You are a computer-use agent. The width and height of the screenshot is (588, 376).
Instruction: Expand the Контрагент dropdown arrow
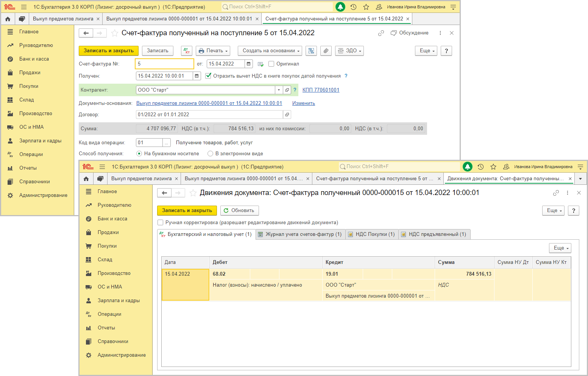[279, 90]
